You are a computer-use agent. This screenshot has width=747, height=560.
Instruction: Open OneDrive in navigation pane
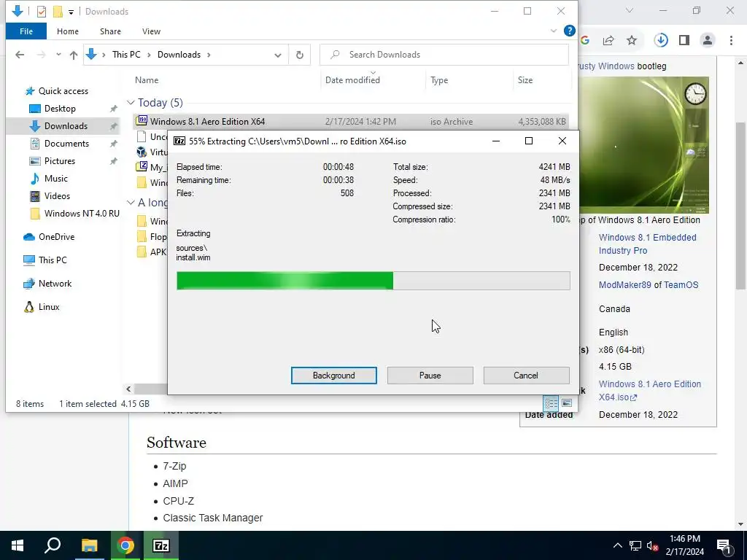(56, 237)
